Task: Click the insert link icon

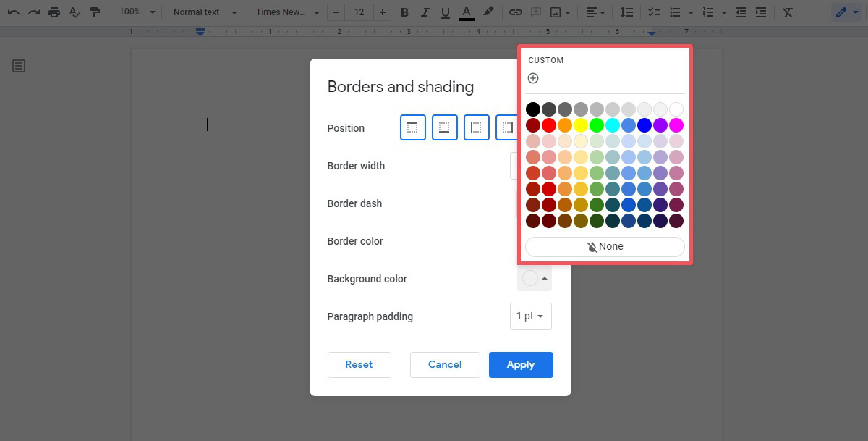Action: point(515,12)
